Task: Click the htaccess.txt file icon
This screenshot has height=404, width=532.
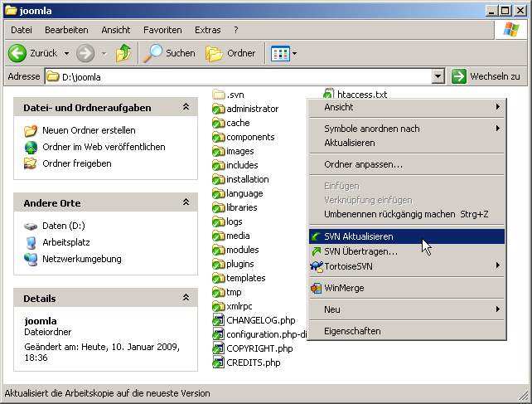Action: [x=328, y=93]
